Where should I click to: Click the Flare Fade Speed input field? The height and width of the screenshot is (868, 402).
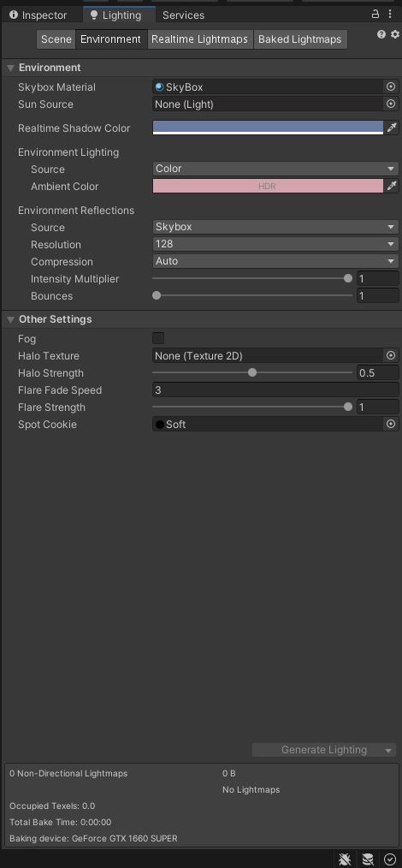click(275, 389)
